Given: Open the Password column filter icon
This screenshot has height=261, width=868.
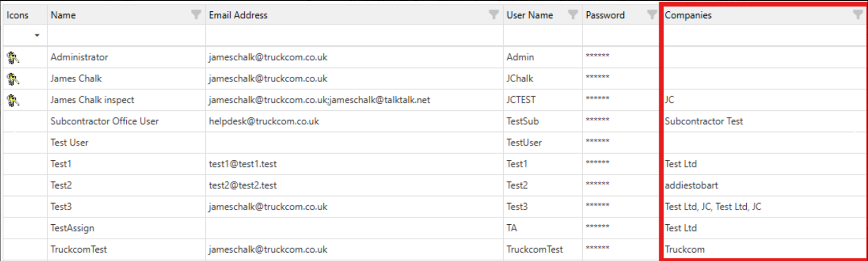Looking at the screenshot, I should click(x=652, y=15).
